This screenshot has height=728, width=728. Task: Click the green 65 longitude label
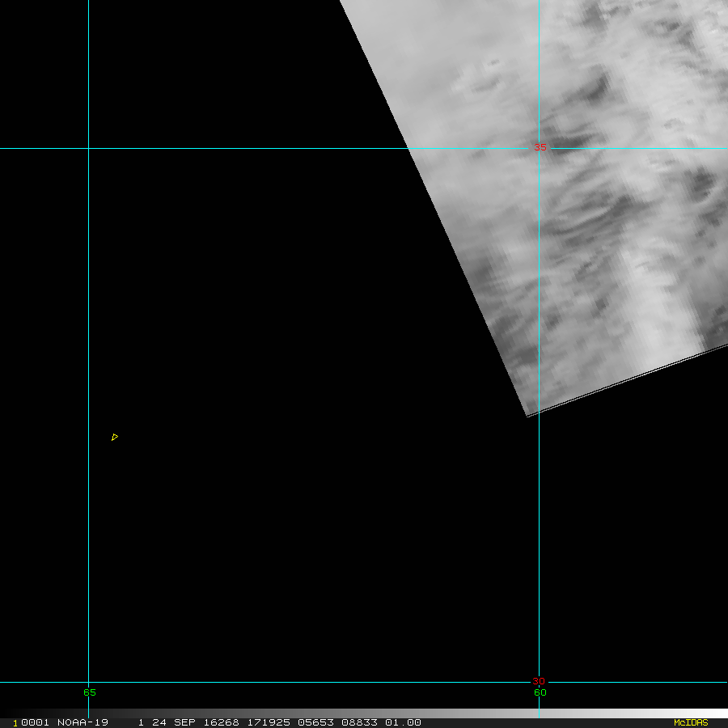tap(90, 692)
